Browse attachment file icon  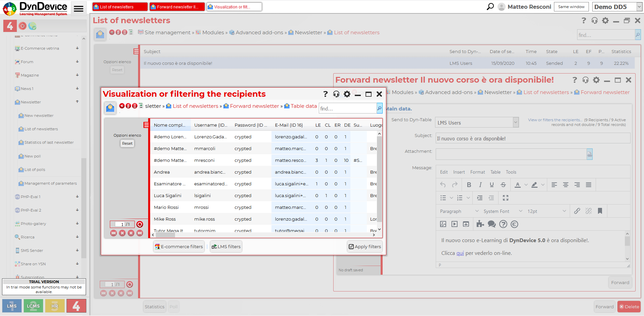[589, 154]
